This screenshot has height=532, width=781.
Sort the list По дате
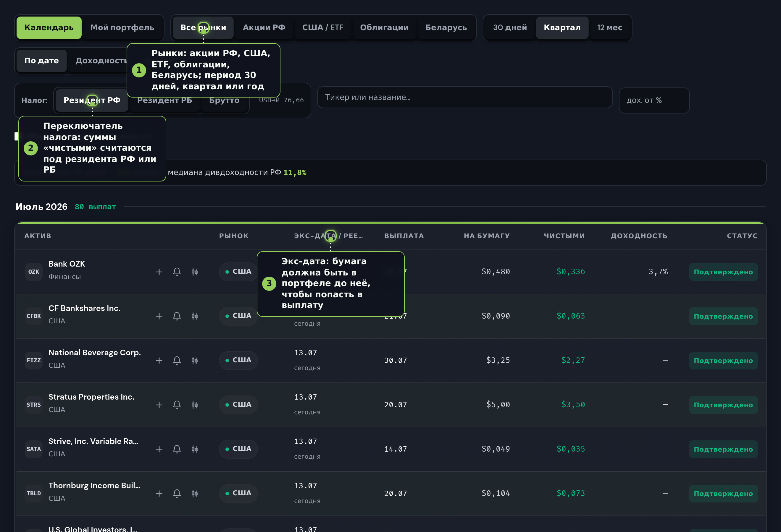(42, 61)
